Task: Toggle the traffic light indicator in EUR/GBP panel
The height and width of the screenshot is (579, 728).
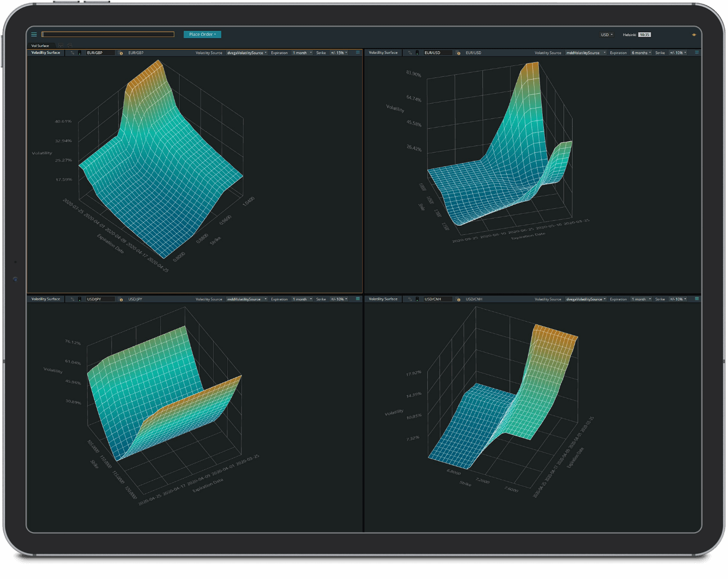Action: point(80,53)
